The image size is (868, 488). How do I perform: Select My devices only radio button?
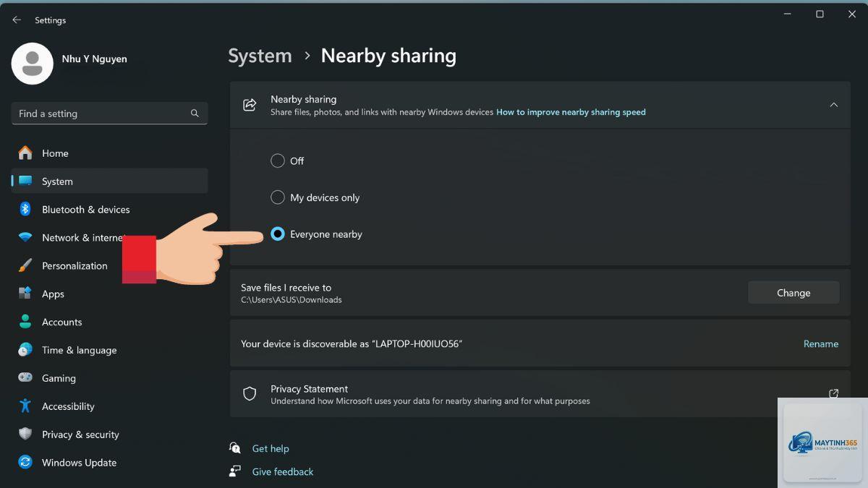(278, 197)
